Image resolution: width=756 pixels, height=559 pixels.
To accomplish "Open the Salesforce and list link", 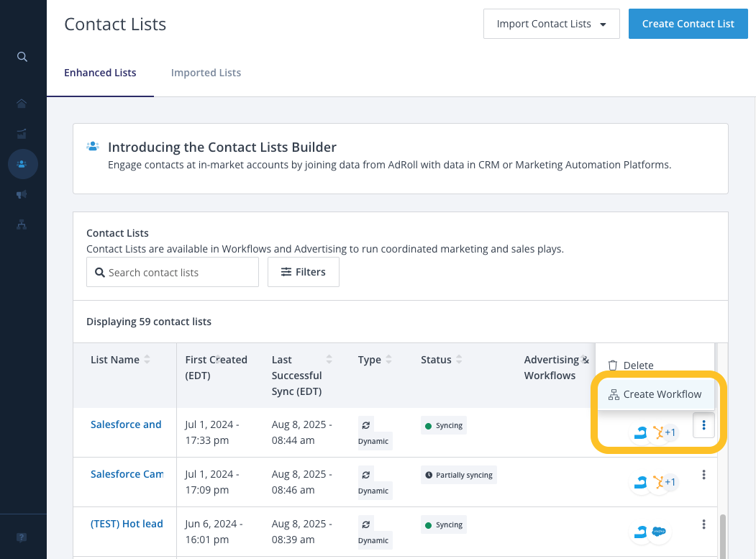I will (x=126, y=424).
